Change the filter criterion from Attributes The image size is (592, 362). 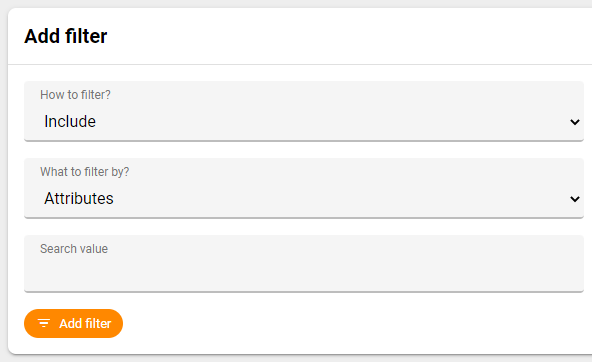coord(304,188)
